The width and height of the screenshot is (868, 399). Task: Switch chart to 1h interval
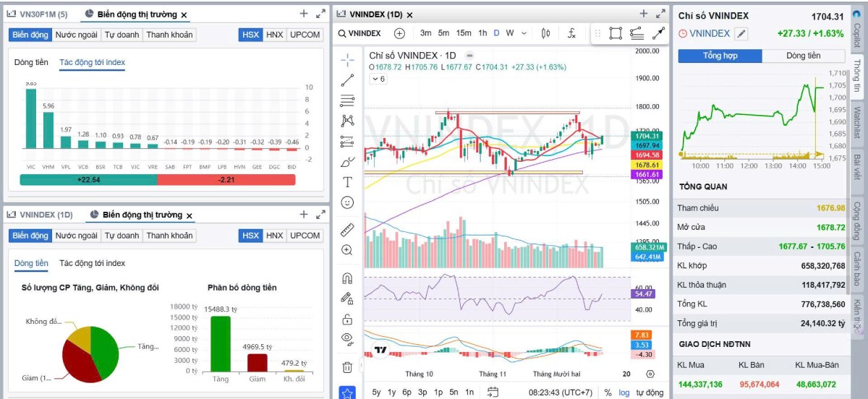(x=482, y=33)
